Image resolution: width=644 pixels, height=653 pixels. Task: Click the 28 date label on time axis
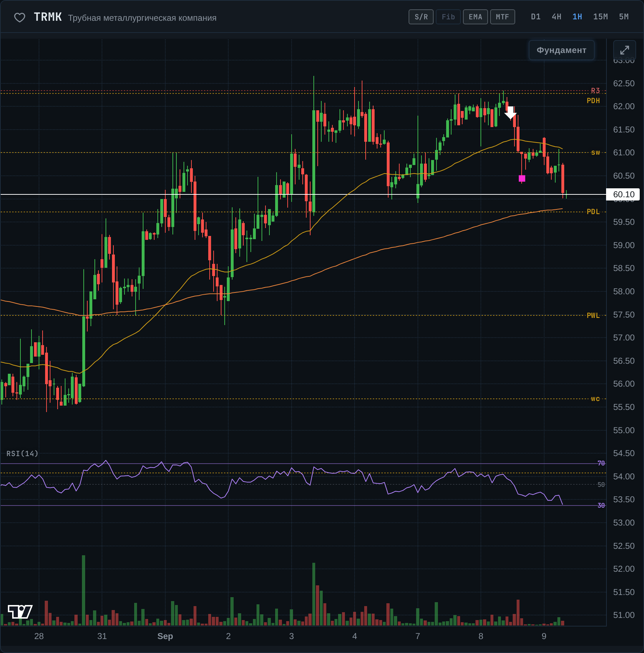[x=39, y=636]
